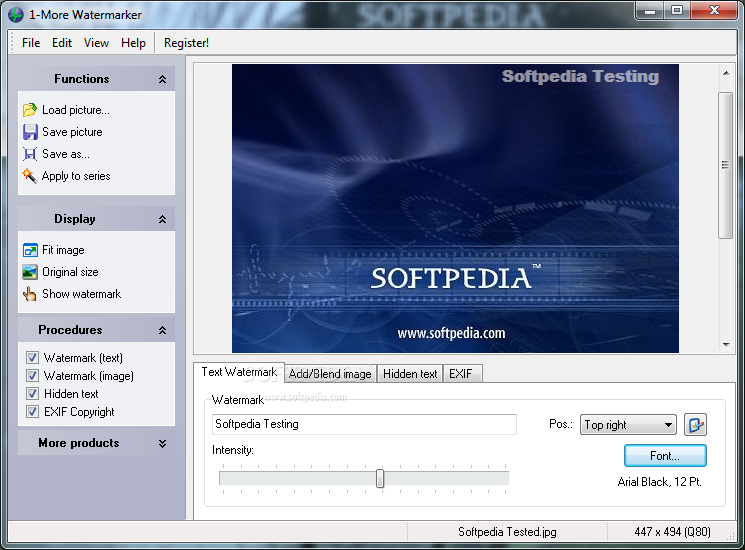Expand the More products panel

click(162, 443)
